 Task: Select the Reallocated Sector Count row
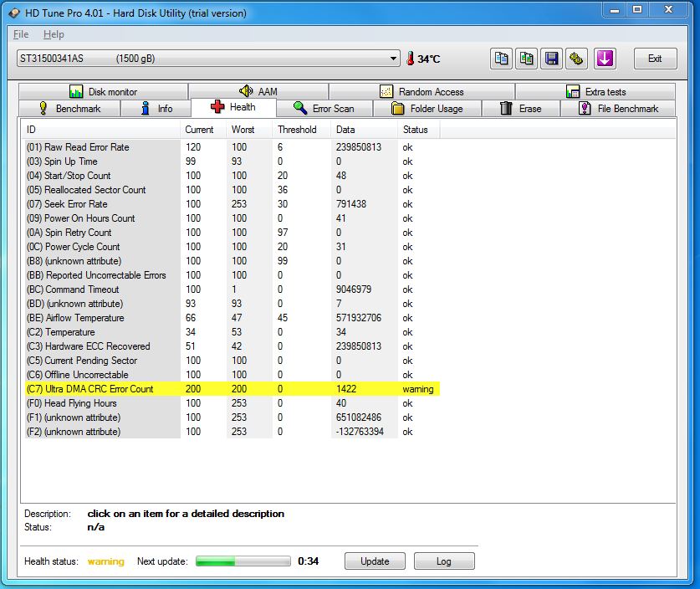click(x=232, y=190)
